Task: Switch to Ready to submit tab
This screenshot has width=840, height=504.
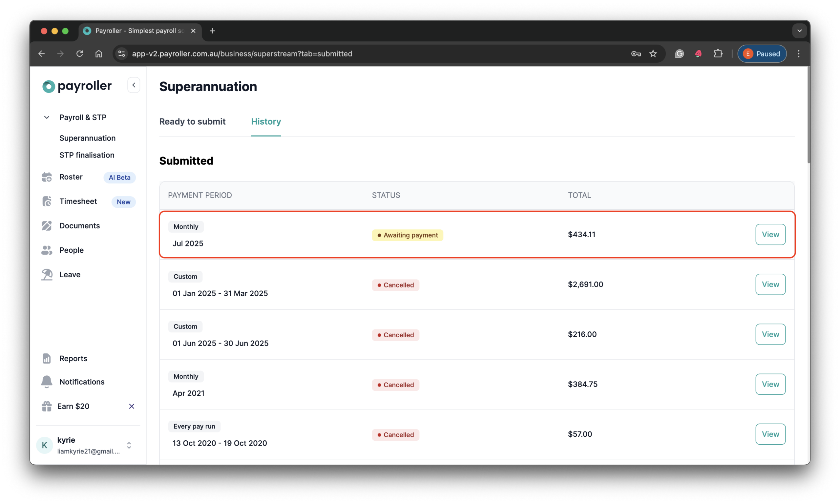Action: pos(192,122)
